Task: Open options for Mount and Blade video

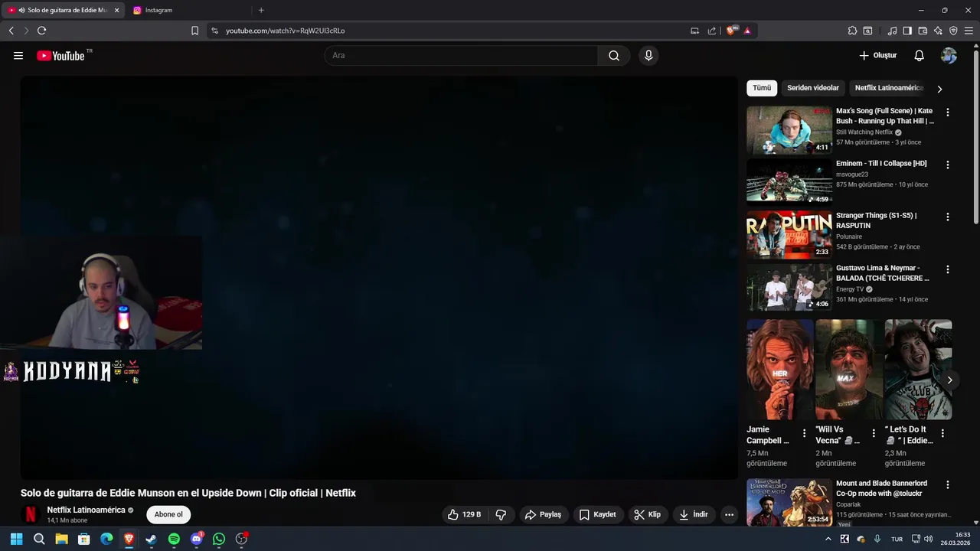Action: [948, 484]
